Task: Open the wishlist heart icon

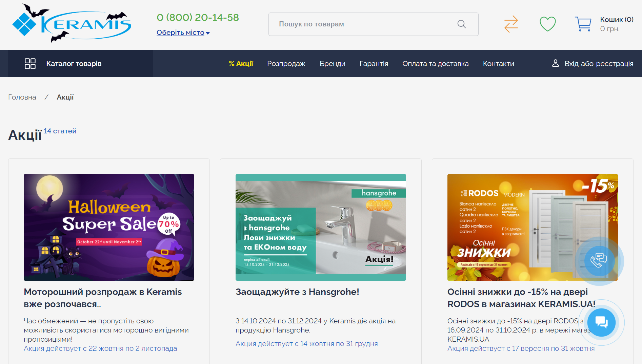Action: tap(547, 24)
